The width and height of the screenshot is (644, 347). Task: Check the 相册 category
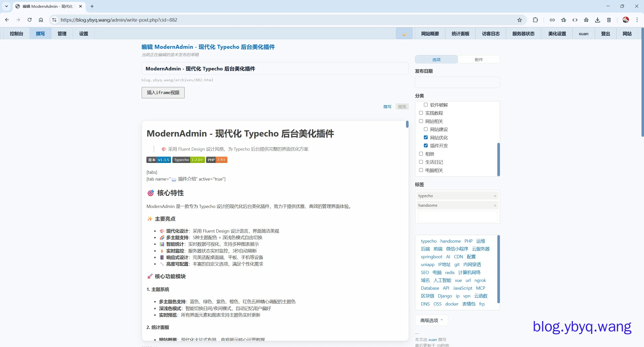pyautogui.click(x=421, y=154)
